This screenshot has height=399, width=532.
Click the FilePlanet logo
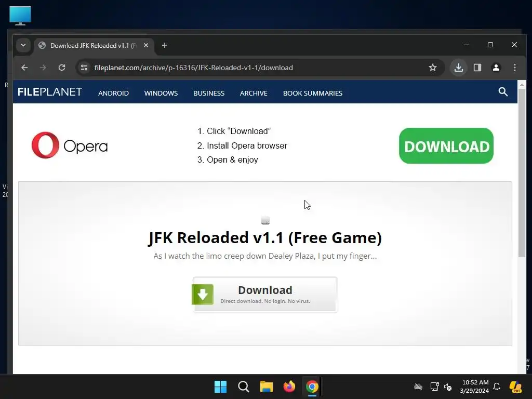[x=50, y=92]
